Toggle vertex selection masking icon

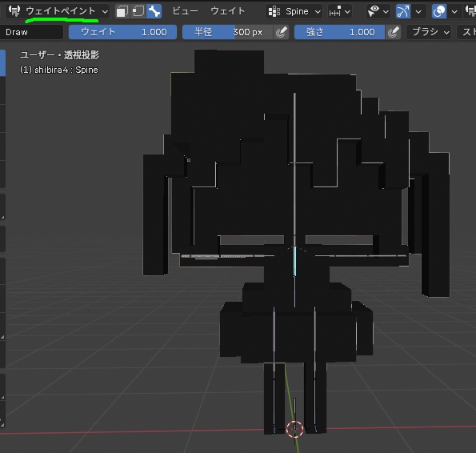point(138,11)
